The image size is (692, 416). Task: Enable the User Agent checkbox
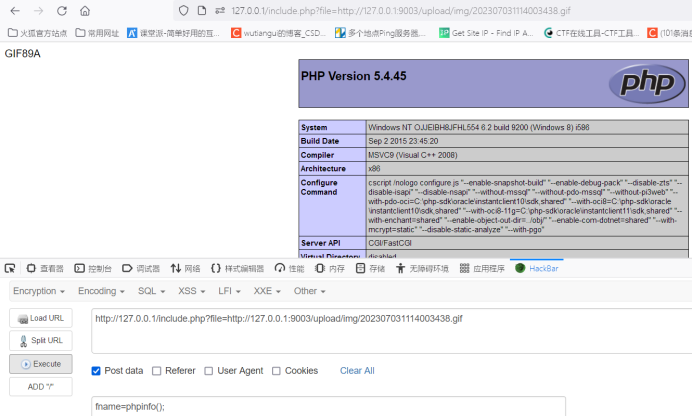point(209,371)
